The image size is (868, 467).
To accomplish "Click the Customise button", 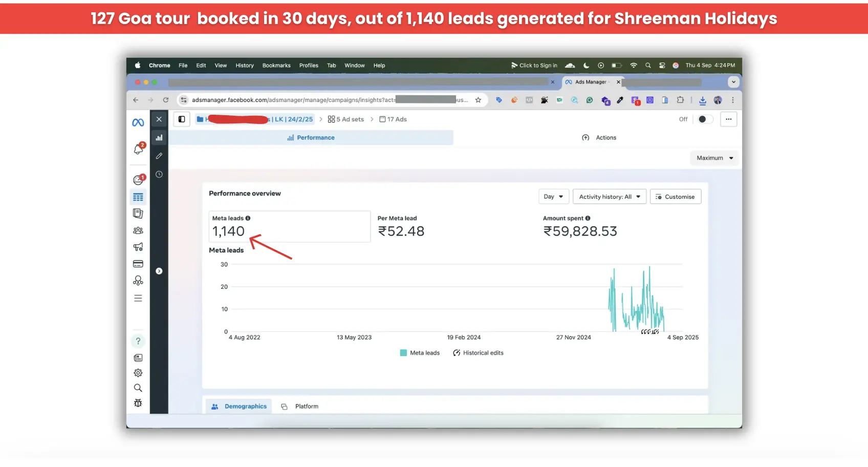I will [676, 197].
